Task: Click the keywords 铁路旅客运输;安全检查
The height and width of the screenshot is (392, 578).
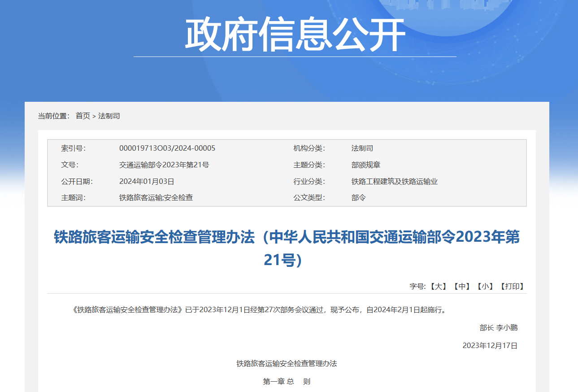Action: pyautogui.click(x=156, y=197)
